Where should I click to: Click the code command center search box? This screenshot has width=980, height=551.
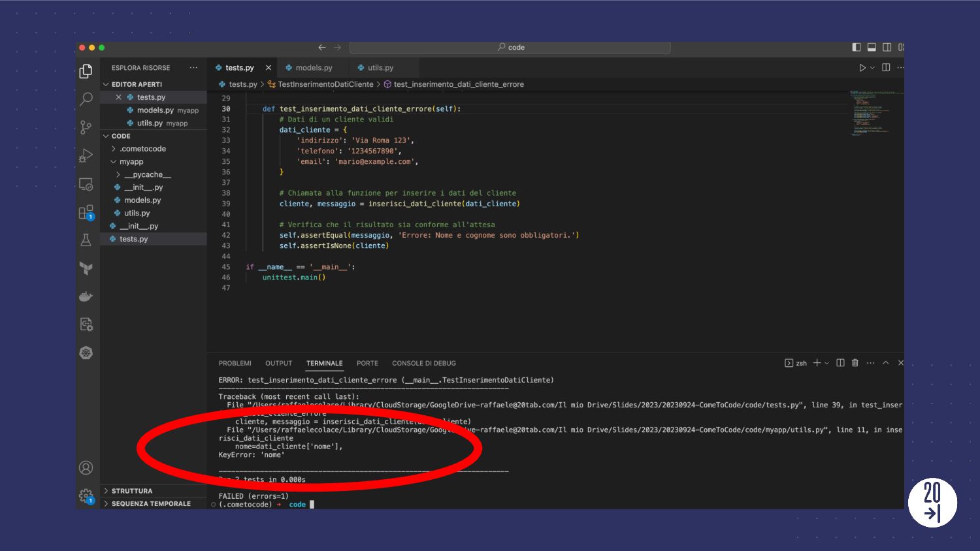click(x=510, y=47)
